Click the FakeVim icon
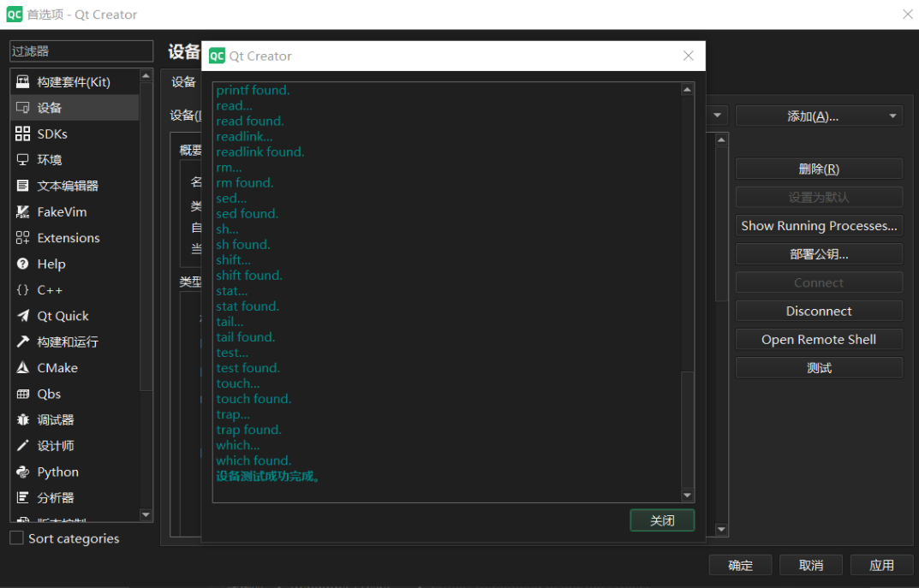This screenshot has width=919, height=588. point(23,212)
